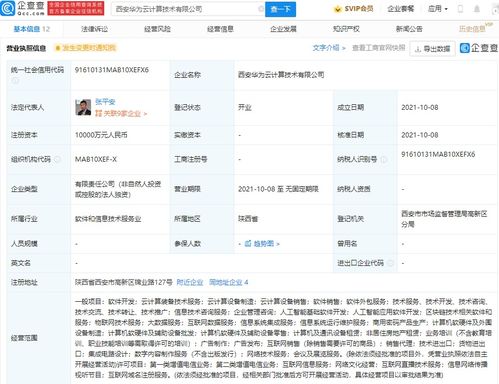Open 附近企业 link

[x=190, y=282]
